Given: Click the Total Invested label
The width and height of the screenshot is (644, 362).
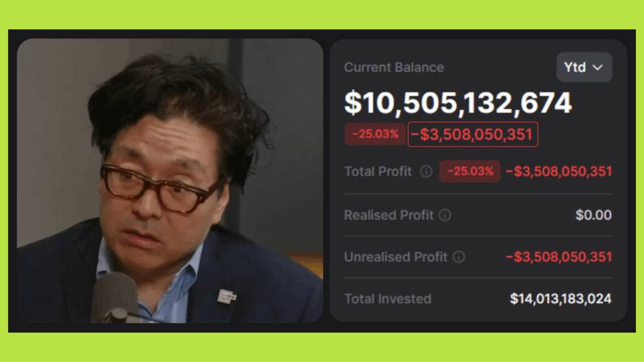Looking at the screenshot, I should (388, 299).
